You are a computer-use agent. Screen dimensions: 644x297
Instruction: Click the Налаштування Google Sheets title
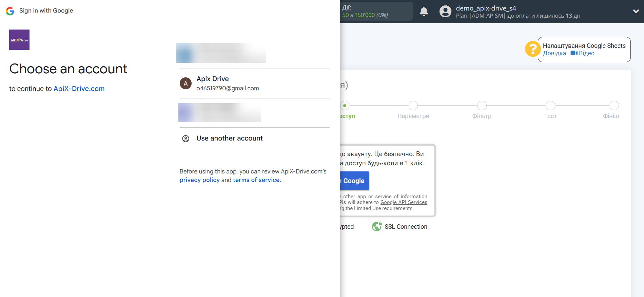tap(584, 46)
